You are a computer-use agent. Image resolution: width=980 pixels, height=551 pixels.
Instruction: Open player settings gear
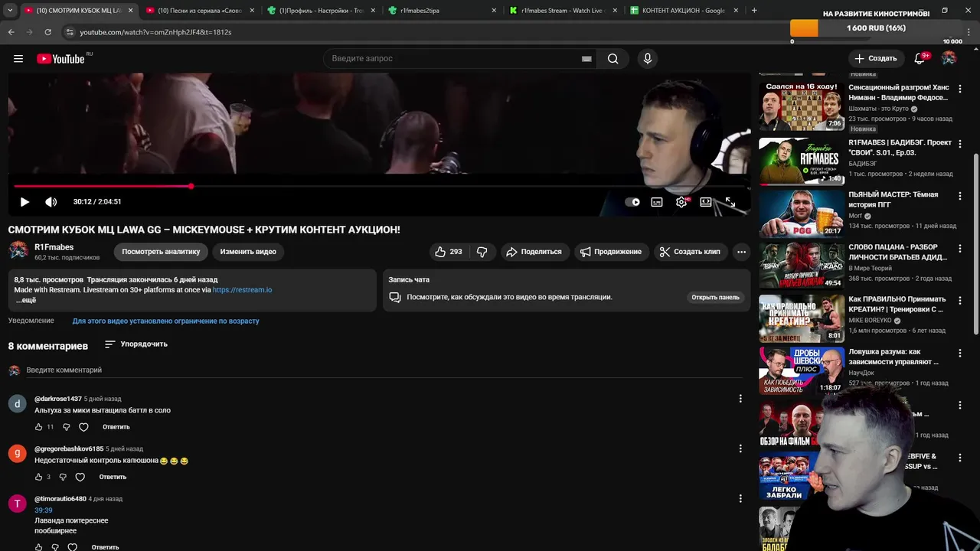[681, 202]
